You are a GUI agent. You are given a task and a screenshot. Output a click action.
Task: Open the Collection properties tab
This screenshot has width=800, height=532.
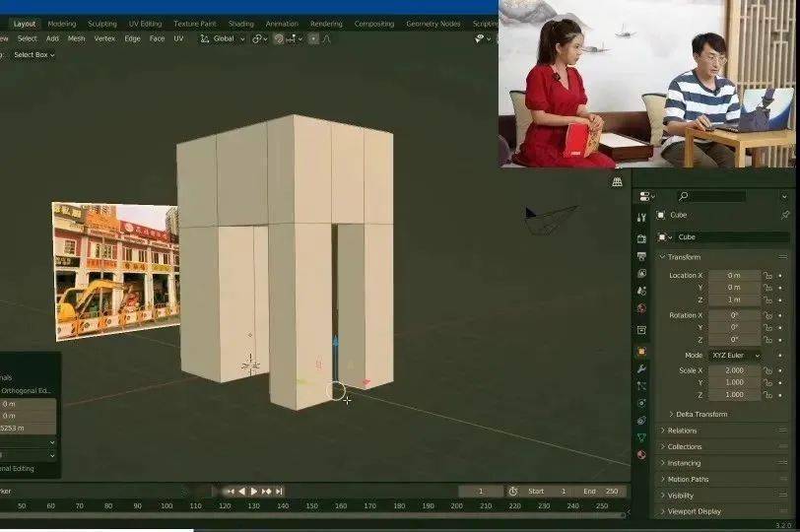point(641,330)
